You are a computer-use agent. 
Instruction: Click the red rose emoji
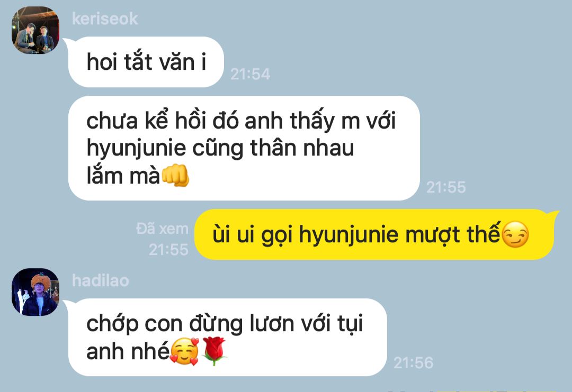[x=214, y=351]
